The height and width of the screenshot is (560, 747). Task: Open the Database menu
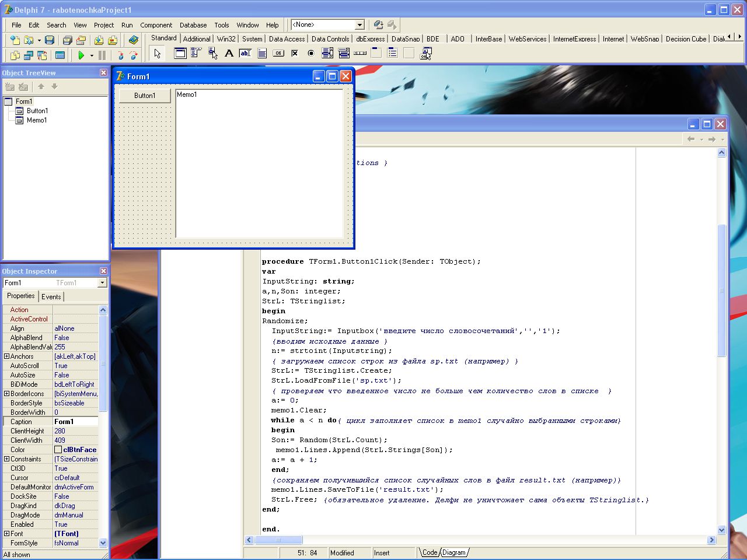pos(193,25)
